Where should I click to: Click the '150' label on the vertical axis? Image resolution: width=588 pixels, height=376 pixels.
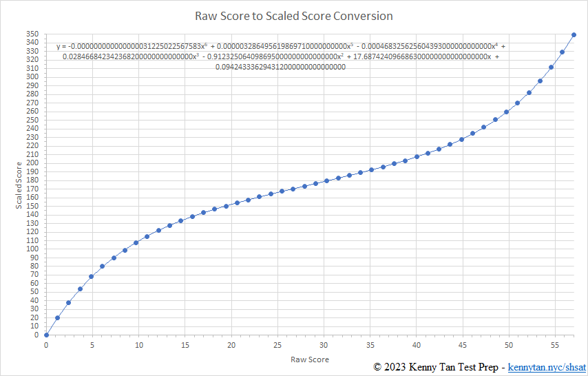pos(32,206)
